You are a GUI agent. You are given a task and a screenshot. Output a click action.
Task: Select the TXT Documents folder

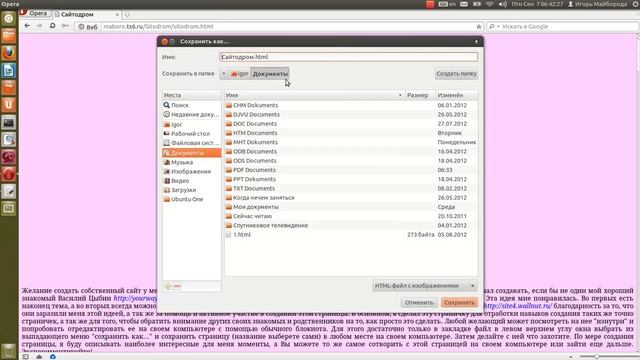tap(351, 189)
